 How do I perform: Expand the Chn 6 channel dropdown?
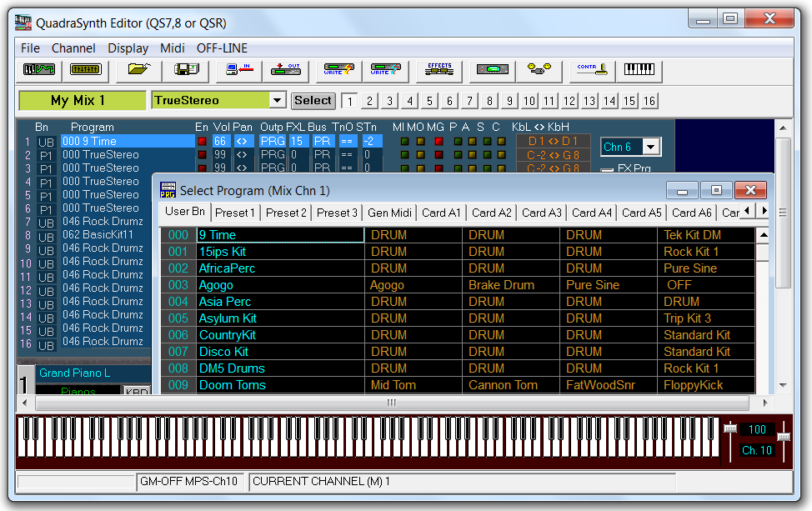[x=651, y=148]
